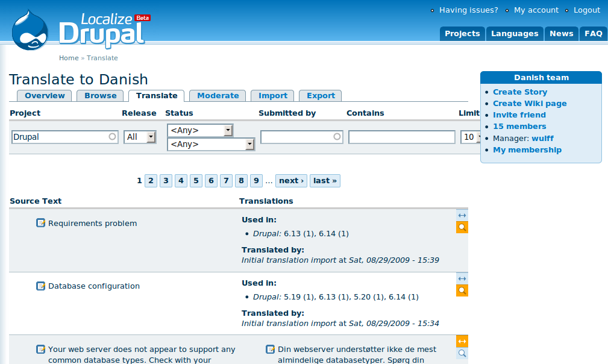This screenshot has width=608, height=364.
Task: Open the Import tab
Action: click(273, 96)
